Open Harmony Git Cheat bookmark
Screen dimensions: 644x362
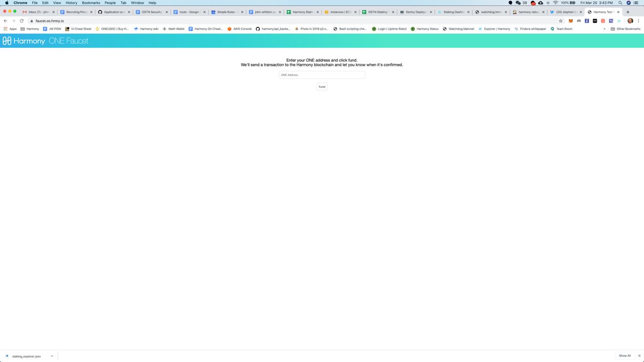tap(206, 28)
